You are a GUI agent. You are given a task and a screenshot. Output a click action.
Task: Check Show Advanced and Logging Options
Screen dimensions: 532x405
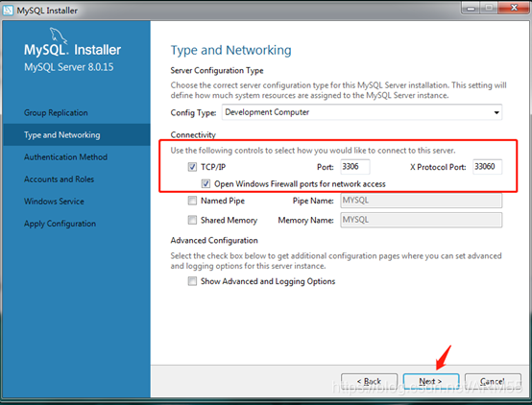pyautogui.click(x=192, y=281)
